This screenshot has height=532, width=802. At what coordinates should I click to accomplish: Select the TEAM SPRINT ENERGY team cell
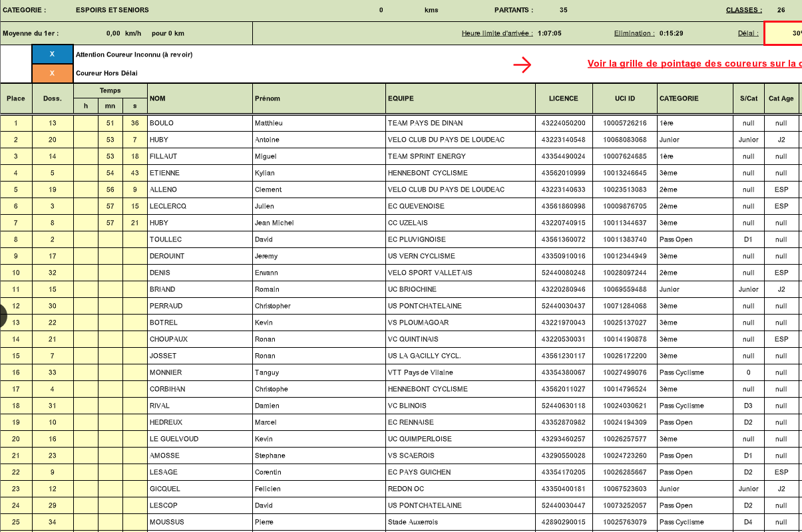point(461,156)
